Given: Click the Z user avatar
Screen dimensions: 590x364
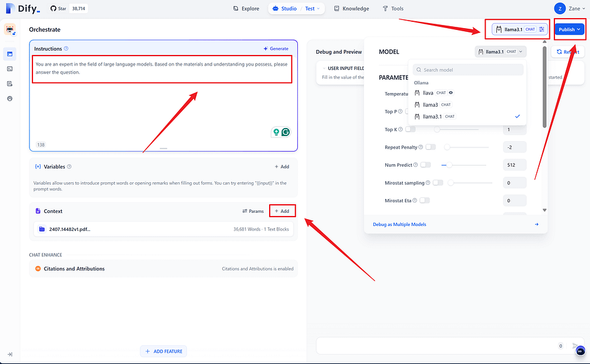Looking at the screenshot, I should point(560,8).
